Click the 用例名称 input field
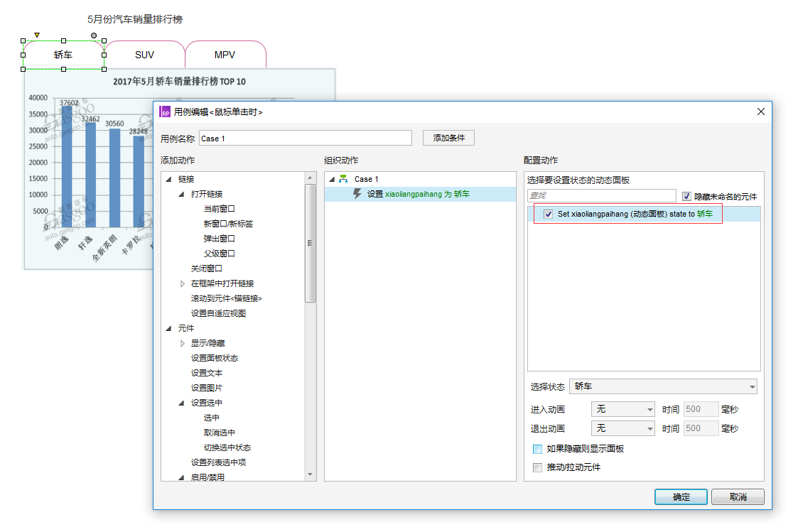Image resolution: width=803 pixels, height=532 pixels. click(x=306, y=139)
